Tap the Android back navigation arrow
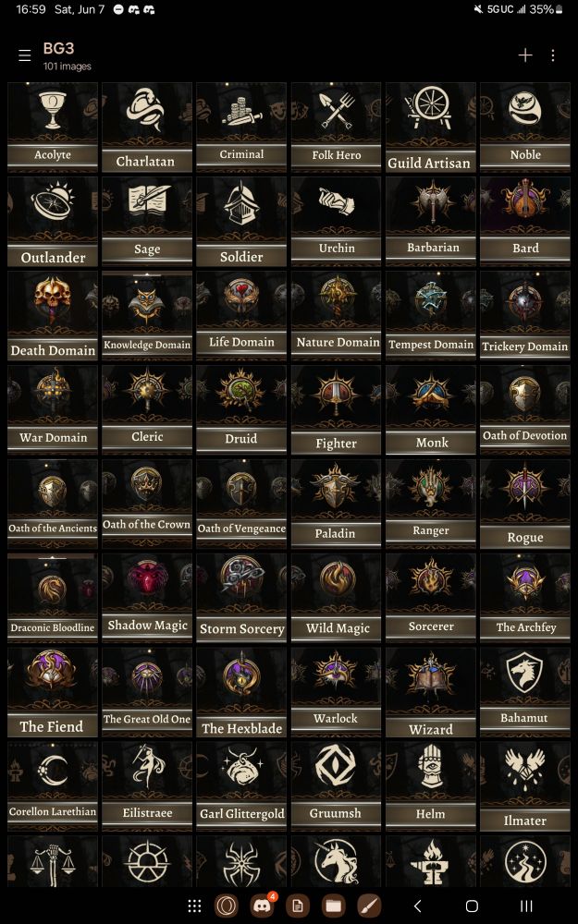Image resolution: width=578 pixels, height=924 pixels. point(418,906)
